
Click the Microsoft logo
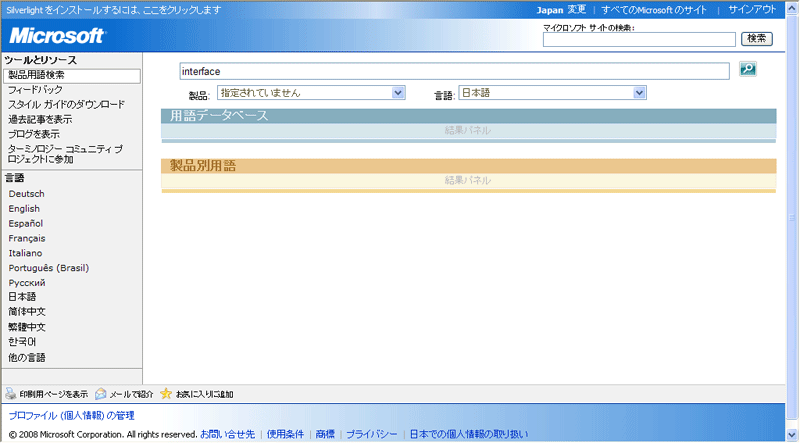(57, 36)
